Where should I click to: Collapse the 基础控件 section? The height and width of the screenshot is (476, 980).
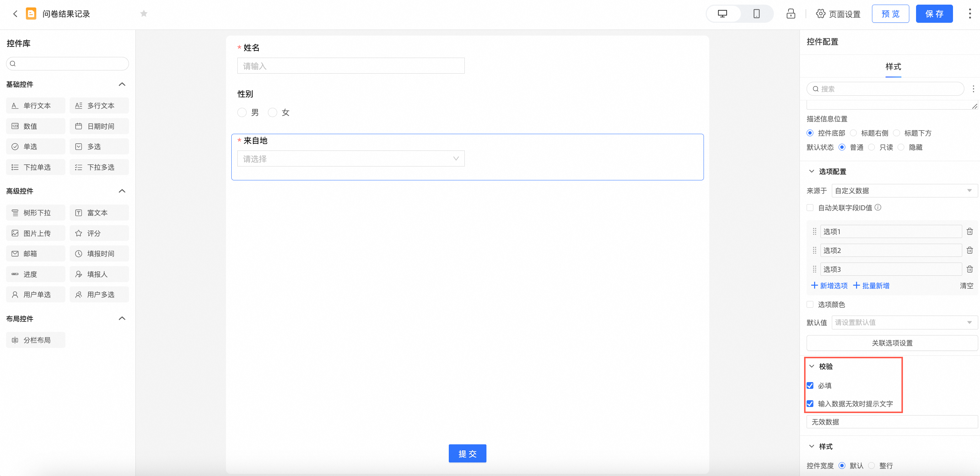(122, 84)
